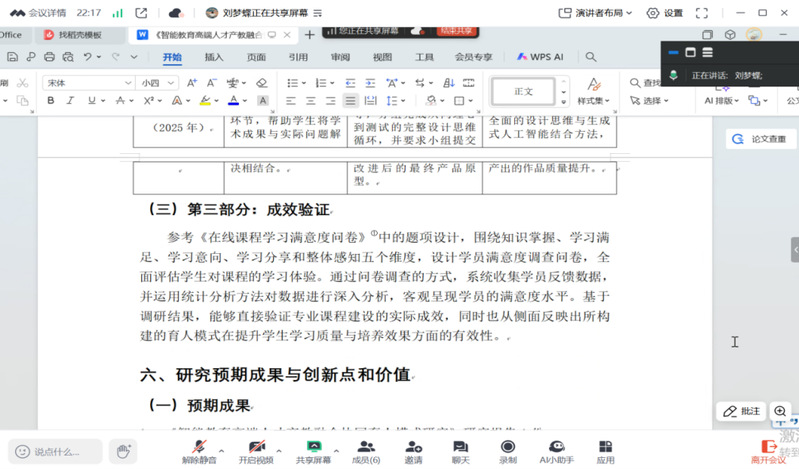Click the clear formatting eraser icon
Screen dimensions: 799x469
click(x=262, y=83)
